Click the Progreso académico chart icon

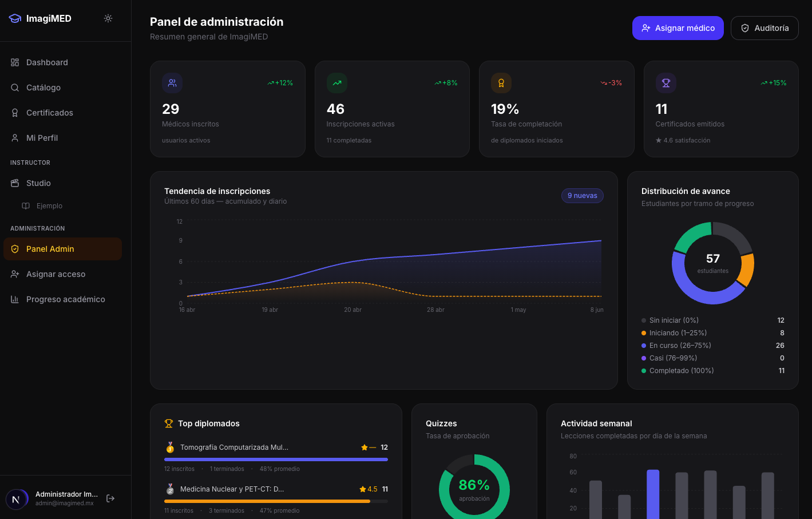point(15,299)
